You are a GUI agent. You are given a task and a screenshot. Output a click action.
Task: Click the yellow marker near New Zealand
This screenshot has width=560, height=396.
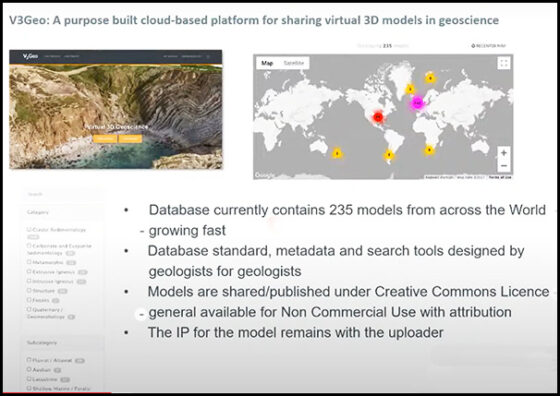click(x=337, y=154)
